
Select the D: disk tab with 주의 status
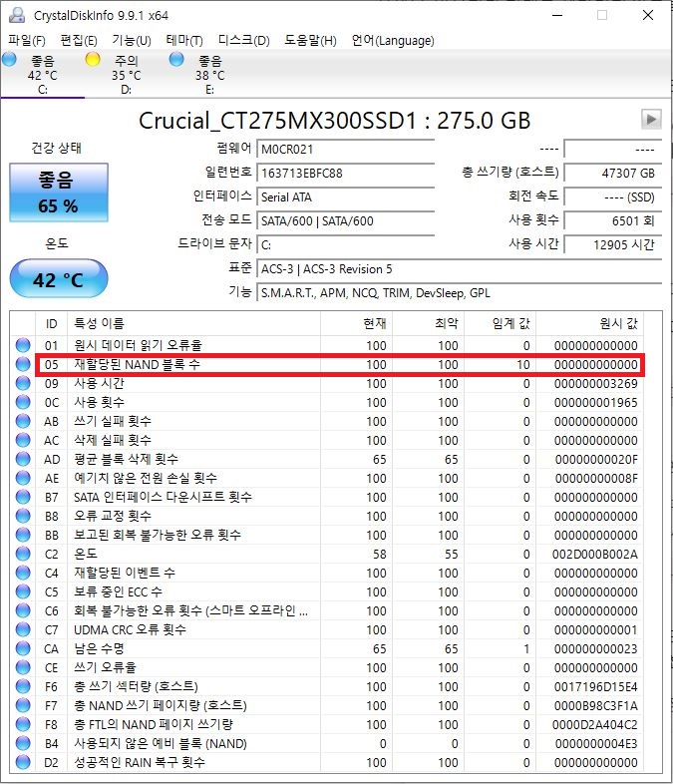coord(126,75)
